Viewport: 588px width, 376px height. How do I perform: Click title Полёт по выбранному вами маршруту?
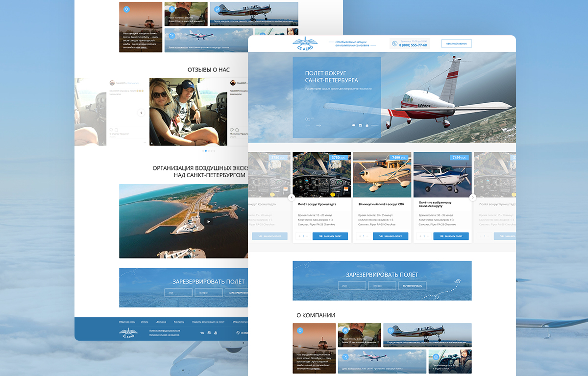click(435, 204)
